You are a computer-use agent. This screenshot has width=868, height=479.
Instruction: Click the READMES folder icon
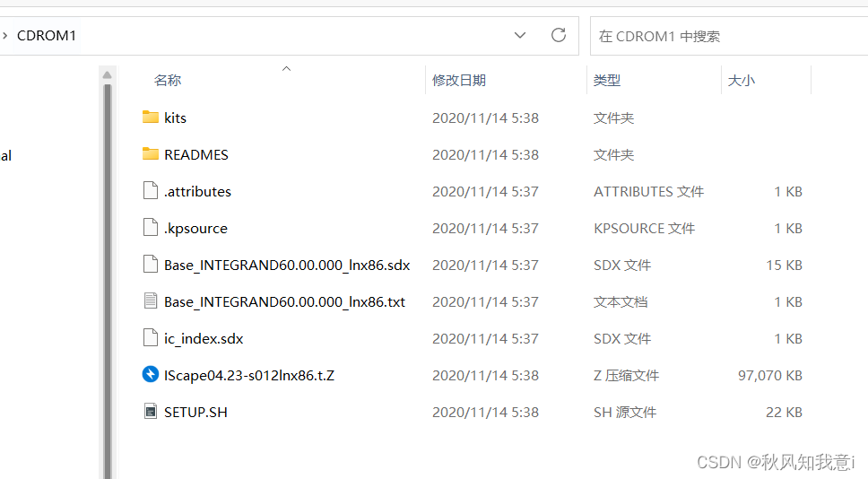click(150, 154)
